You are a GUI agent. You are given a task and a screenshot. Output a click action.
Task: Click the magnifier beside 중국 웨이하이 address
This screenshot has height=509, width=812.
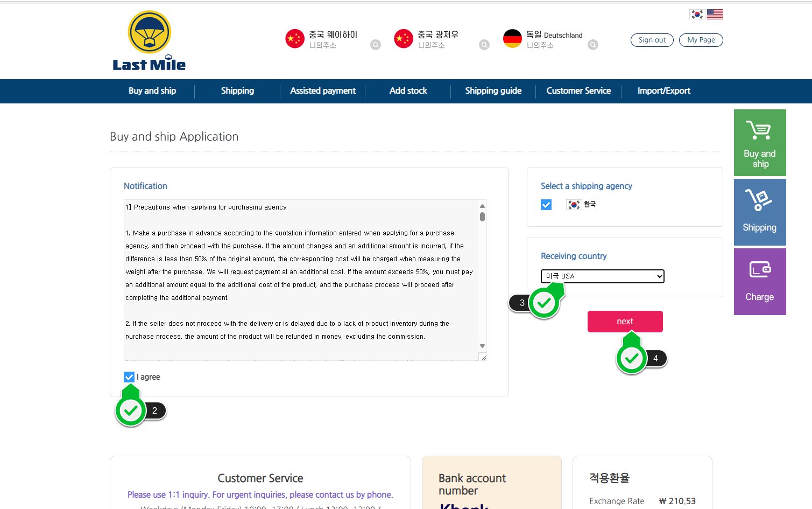tap(376, 45)
